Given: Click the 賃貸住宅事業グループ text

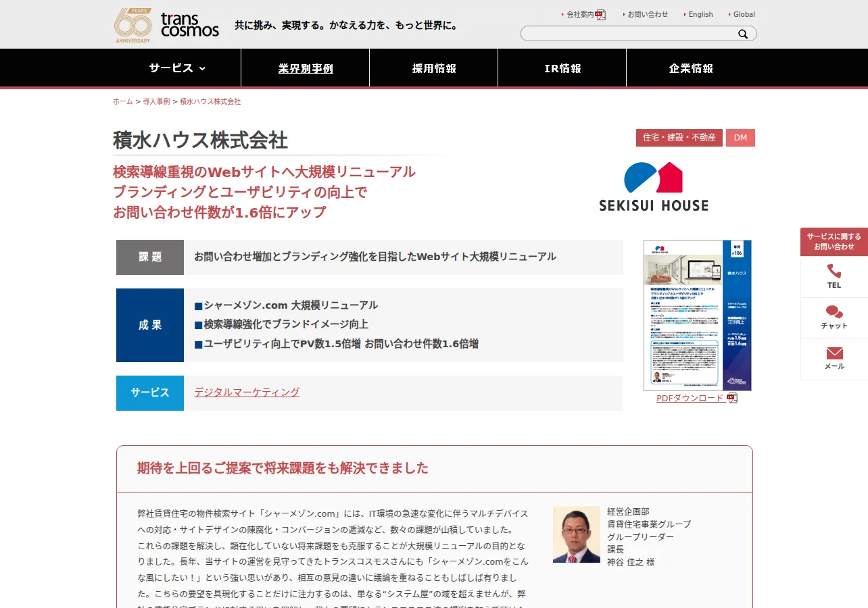Looking at the screenshot, I should pyautogui.click(x=649, y=524).
